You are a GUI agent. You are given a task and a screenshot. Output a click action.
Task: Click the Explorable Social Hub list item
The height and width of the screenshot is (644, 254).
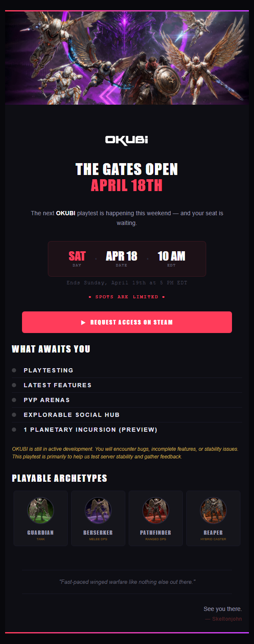coord(72,415)
